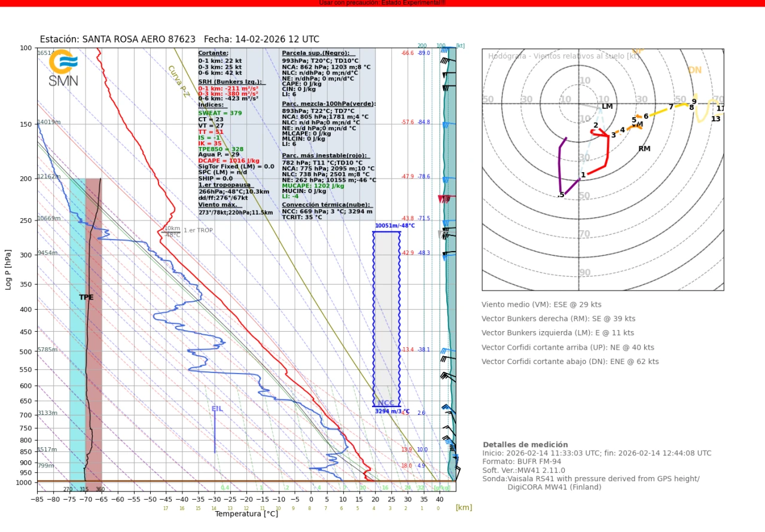The image size is (765, 532).
Task: Select the SRH value '0-1 km: -211 m²/s²'
Action: (228, 87)
